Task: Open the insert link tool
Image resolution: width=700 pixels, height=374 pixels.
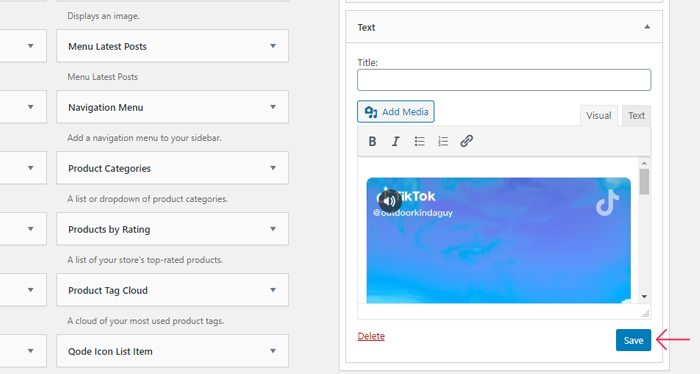Action: tap(467, 141)
